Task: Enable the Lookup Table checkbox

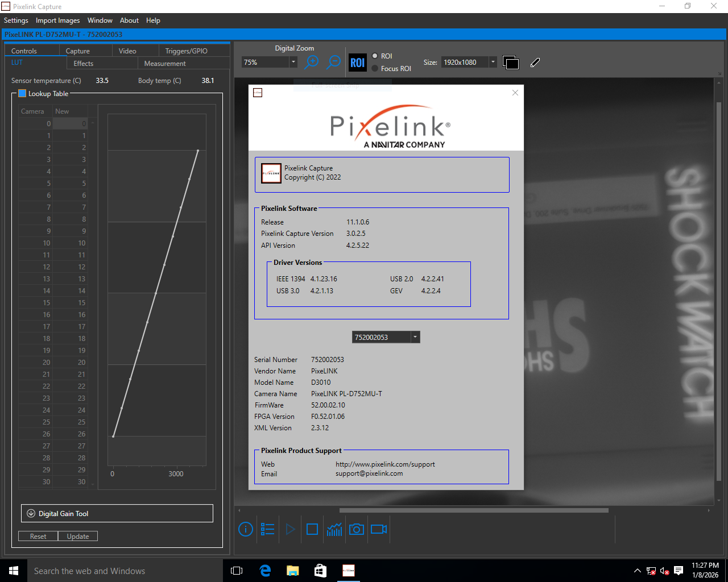Action: [22, 93]
